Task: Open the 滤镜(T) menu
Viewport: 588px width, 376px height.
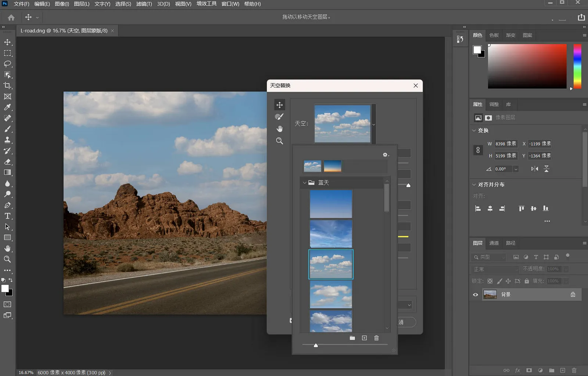Action: 144,4
